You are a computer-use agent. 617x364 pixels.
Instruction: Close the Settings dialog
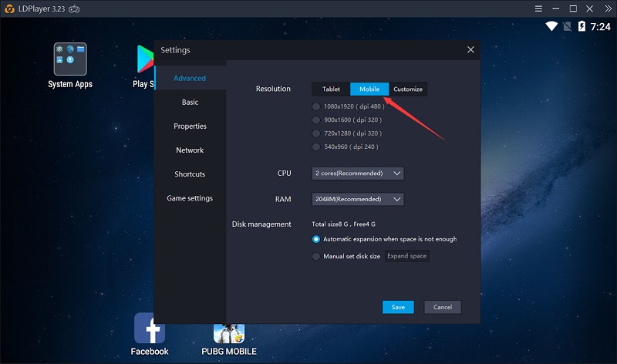click(470, 49)
